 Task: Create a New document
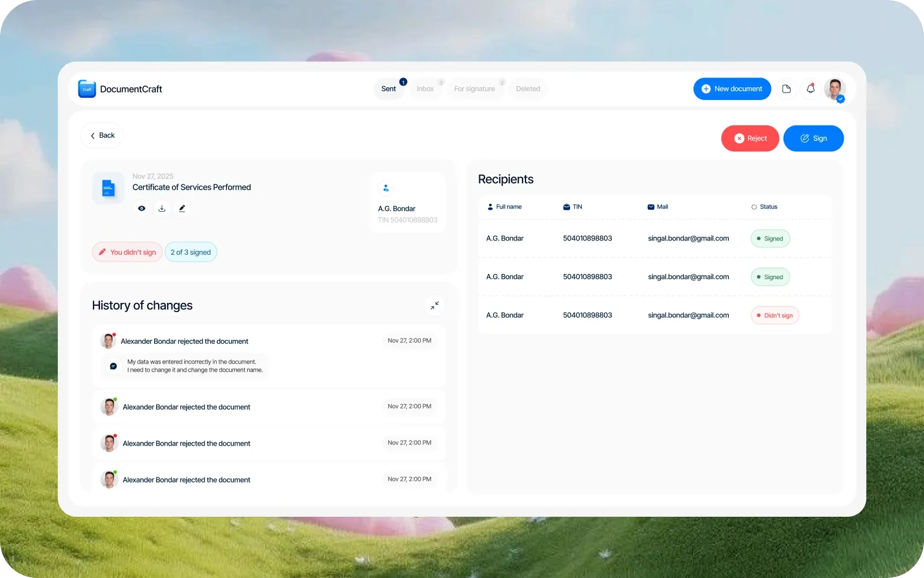[x=732, y=89]
